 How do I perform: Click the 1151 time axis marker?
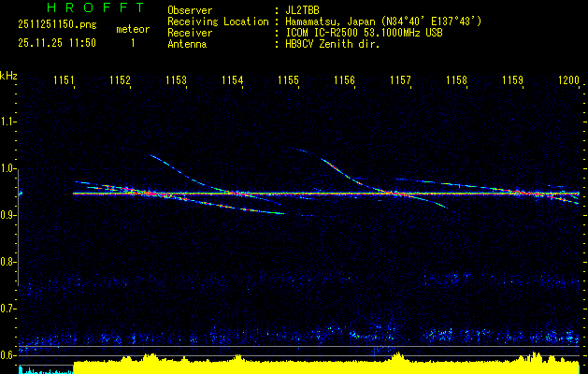coord(64,81)
